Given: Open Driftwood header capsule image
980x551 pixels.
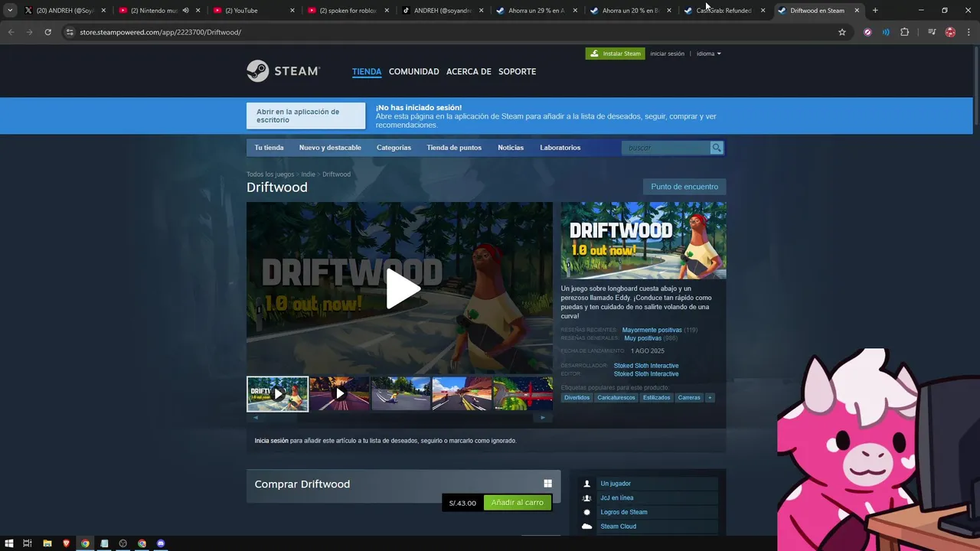Looking at the screenshot, I should (x=643, y=240).
